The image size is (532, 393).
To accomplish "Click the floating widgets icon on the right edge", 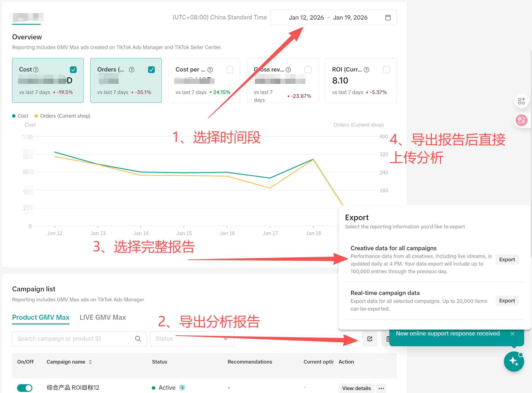I will click(521, 101).
